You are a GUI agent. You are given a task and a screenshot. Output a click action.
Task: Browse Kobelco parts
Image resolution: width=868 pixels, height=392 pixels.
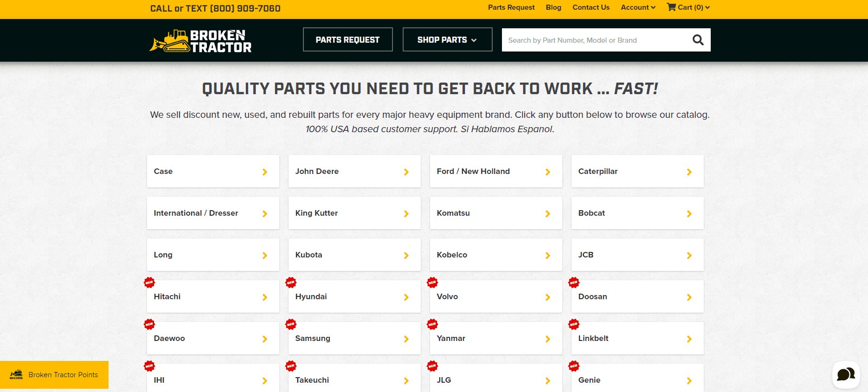(496, 255)
